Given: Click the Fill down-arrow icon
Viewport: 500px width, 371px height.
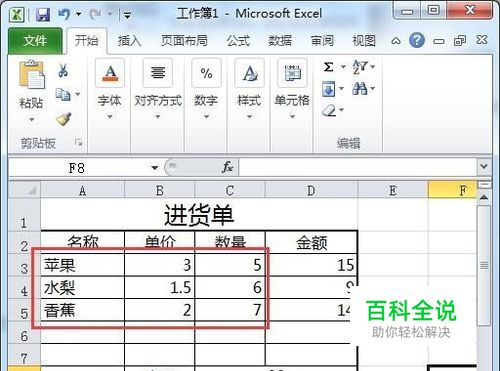Looking at the screenshot, I should [x=329, y=89].
